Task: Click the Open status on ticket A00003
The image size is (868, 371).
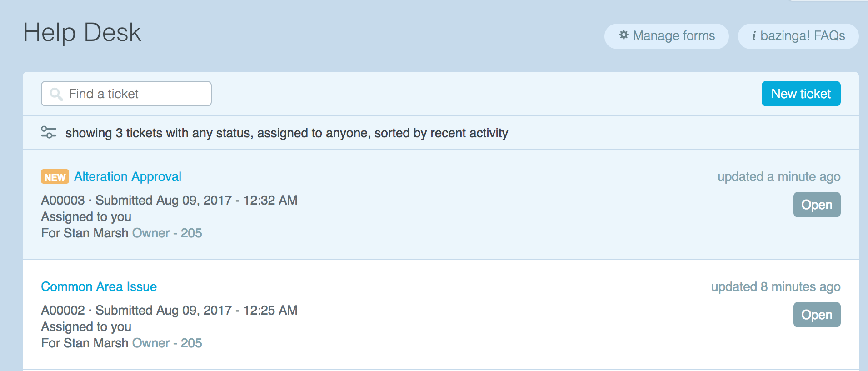Action: pyautogui.click(x=817, y=205)
